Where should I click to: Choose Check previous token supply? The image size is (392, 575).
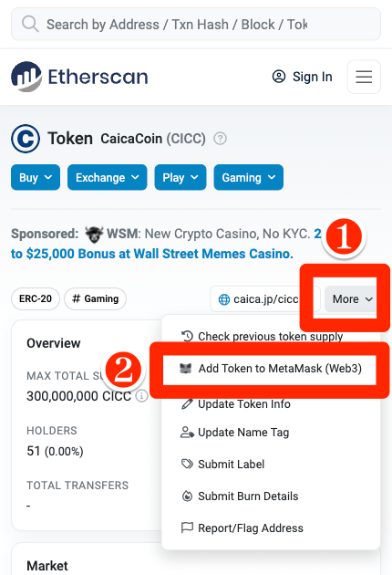271,336
